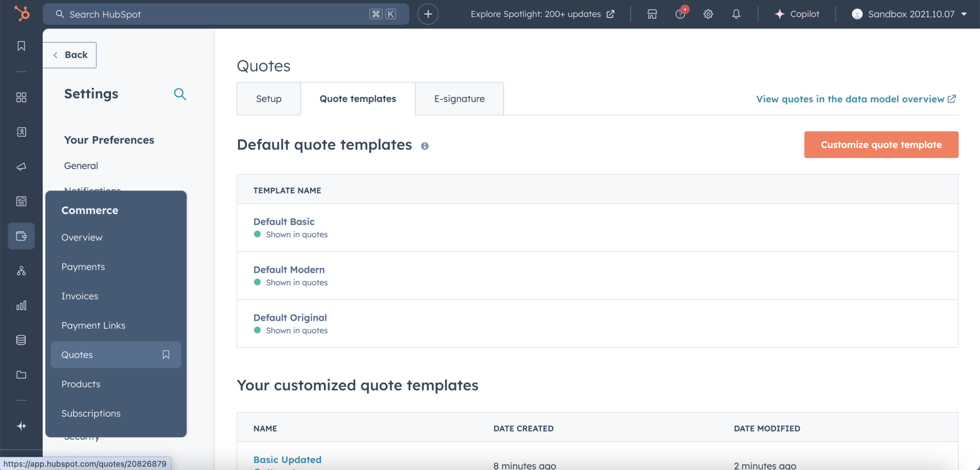Open the Basic Updated customized template
Screen dimensions: 980x470
[x=287, y=459]
